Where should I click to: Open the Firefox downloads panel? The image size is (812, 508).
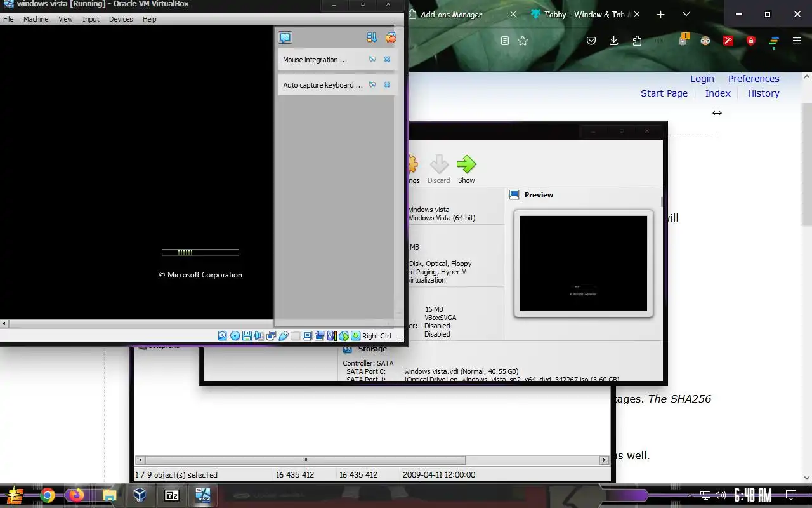point(614,41)
